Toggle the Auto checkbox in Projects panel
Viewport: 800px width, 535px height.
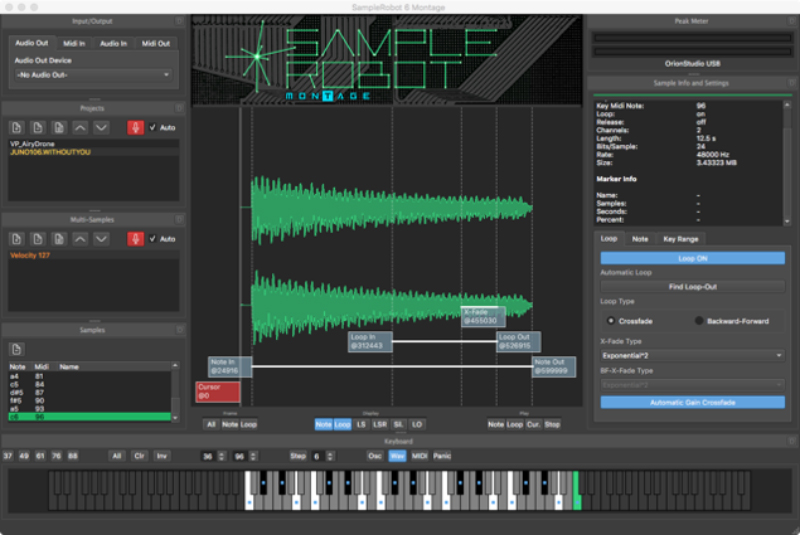(x=152, y=128)
